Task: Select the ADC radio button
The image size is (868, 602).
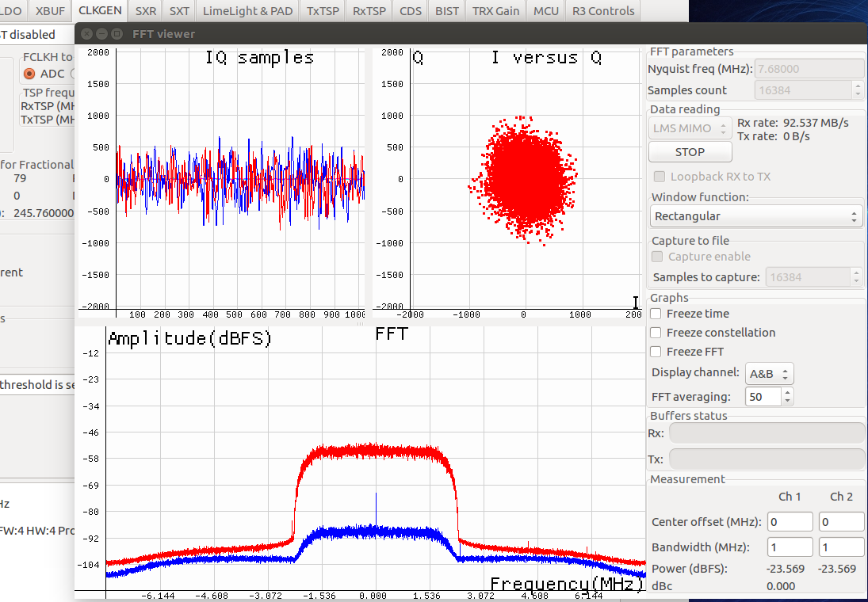Action: click(x=29, y=74)
